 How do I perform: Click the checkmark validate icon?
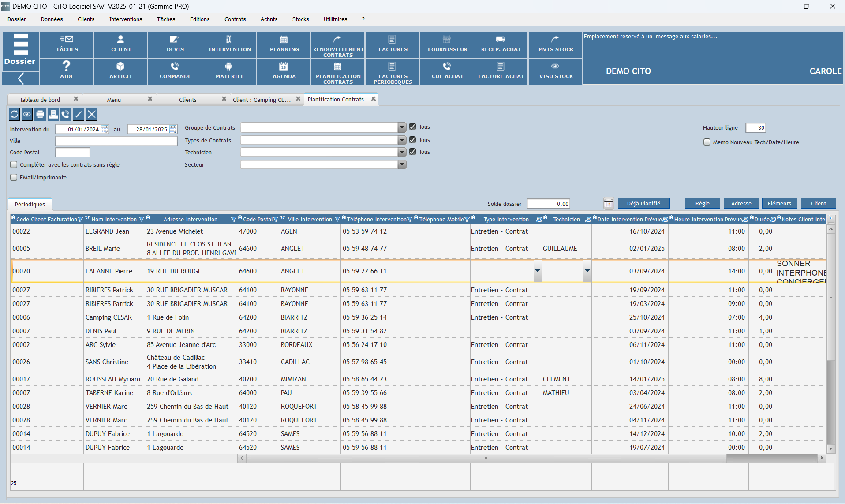pyautogui.click(x=79, y=115)
